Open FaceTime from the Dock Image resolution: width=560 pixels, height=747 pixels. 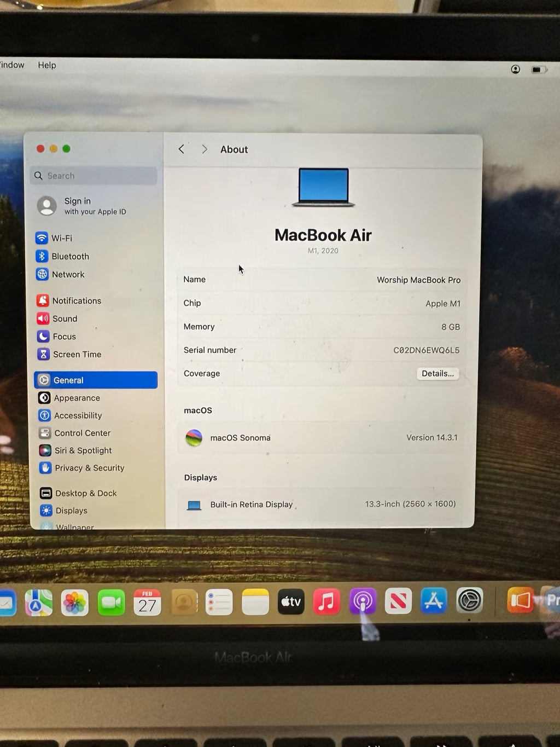click(x=111, y=602)
